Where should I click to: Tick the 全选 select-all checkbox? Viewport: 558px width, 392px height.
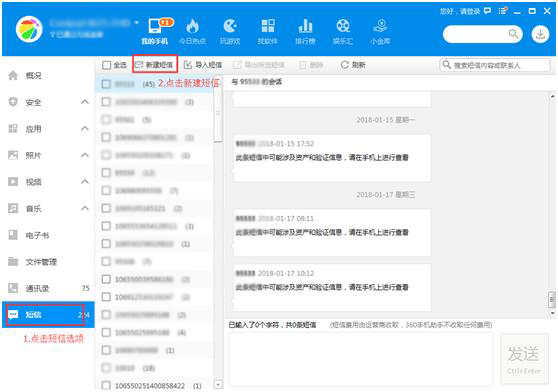click(x=106, y=65)
